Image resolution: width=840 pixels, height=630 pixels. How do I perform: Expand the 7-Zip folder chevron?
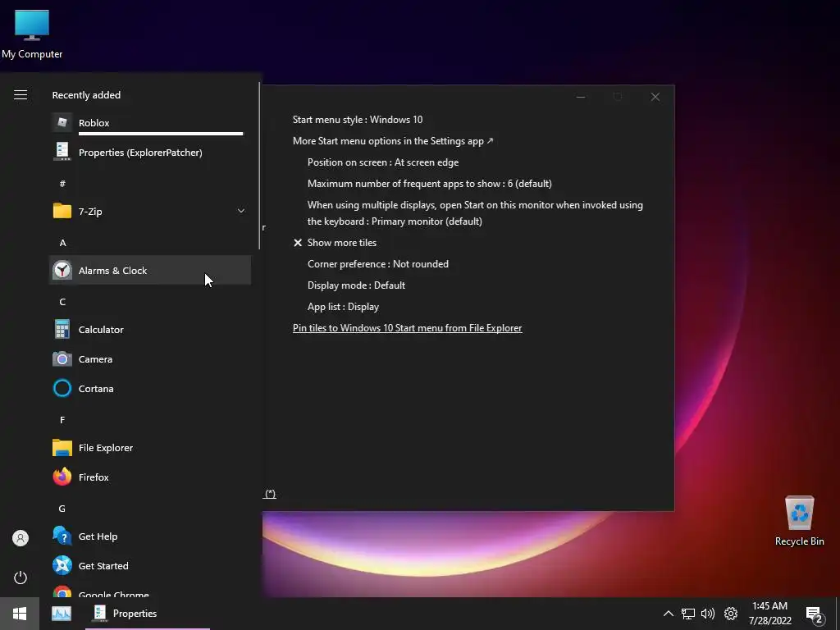click(241, 211)
